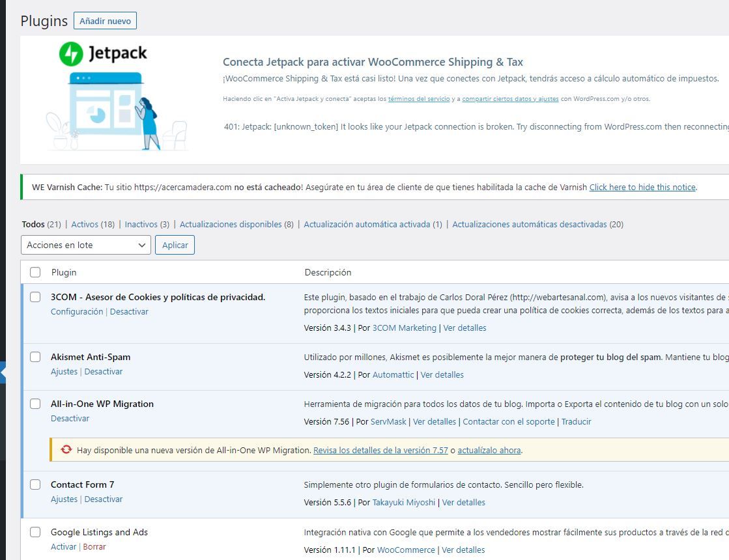Open Revisa los detalles de la versión 7.57
729x560 pixels.
(x=380, y=451)
